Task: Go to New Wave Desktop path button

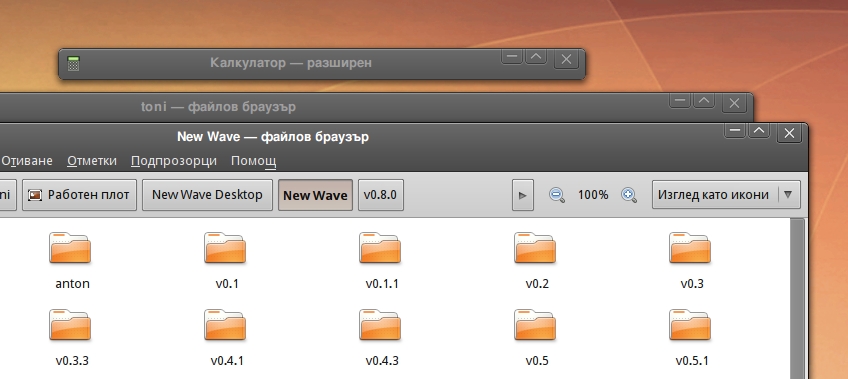Action: 207,195
